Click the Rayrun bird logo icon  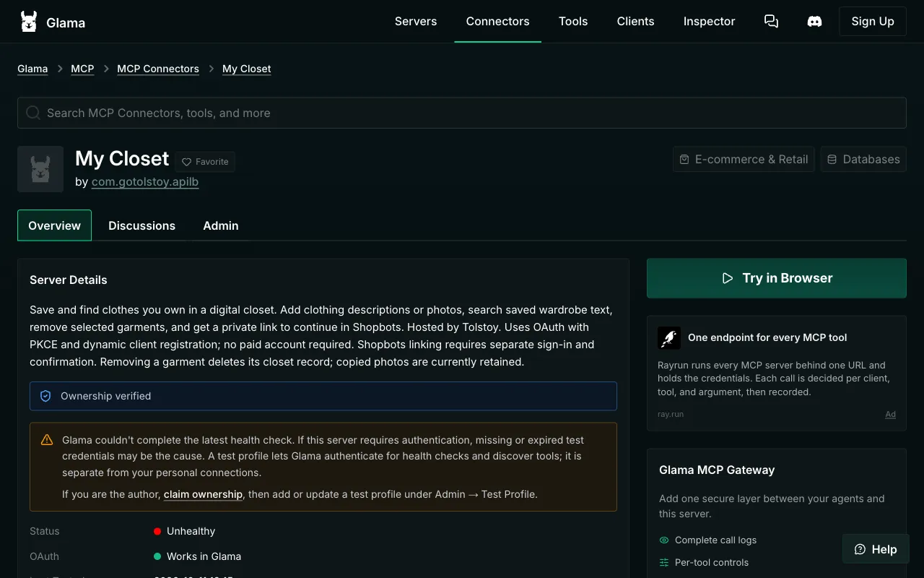click(x=669, y=337)
